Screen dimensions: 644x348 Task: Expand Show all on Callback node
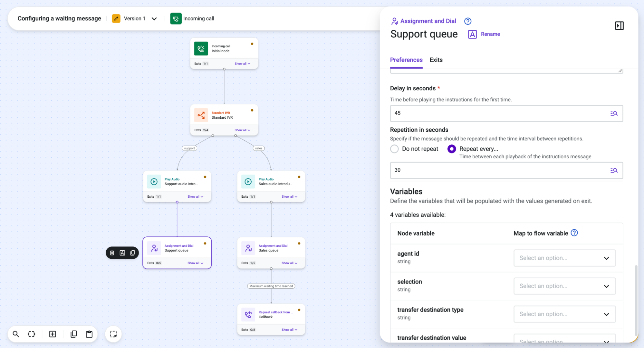(x=289, y=330)
